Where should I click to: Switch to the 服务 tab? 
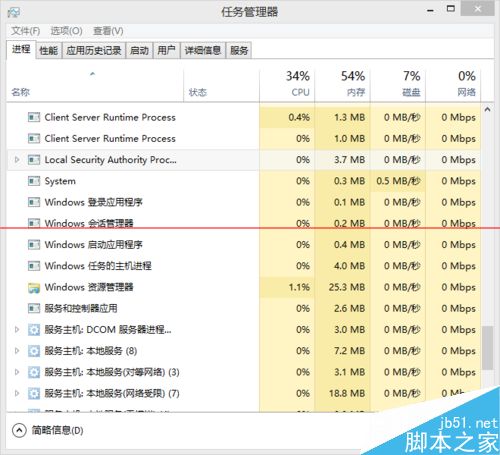[239, 51]
